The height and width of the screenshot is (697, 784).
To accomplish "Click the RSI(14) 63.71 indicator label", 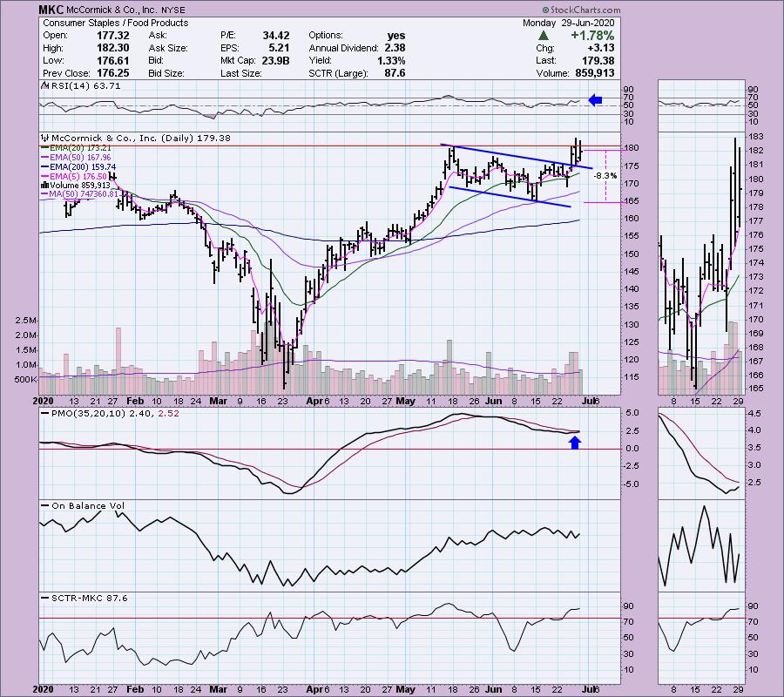I will 85,86.
